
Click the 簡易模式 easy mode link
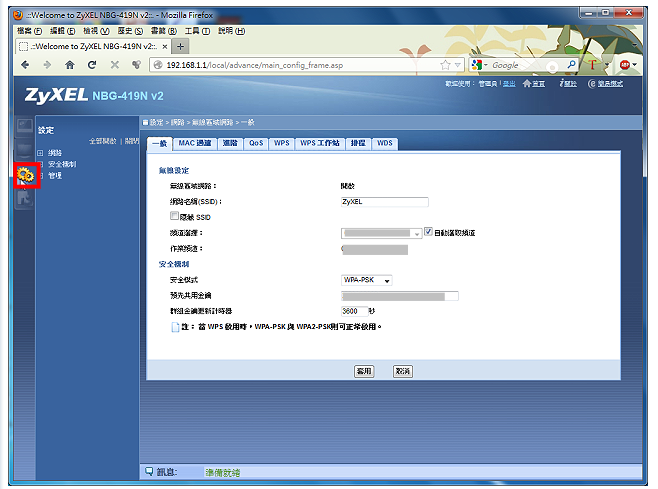point(610,84)
